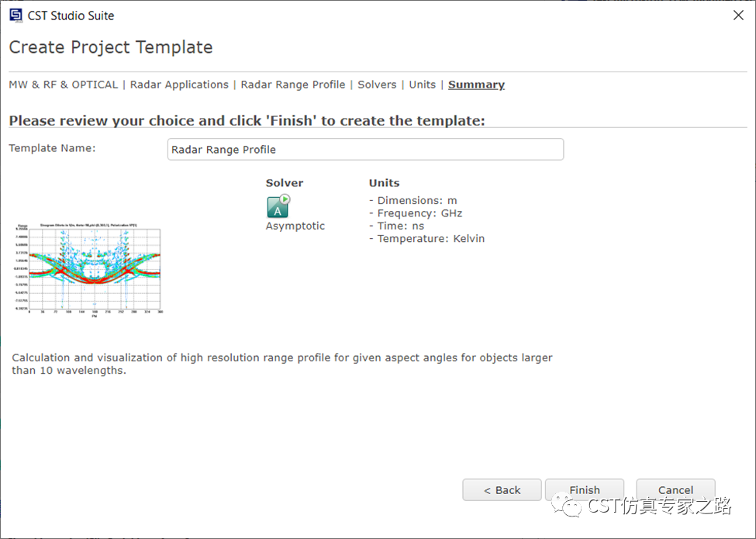Cancel the template creation
The height and width of the screenshot is (539, 756).
tap(675, 490)
